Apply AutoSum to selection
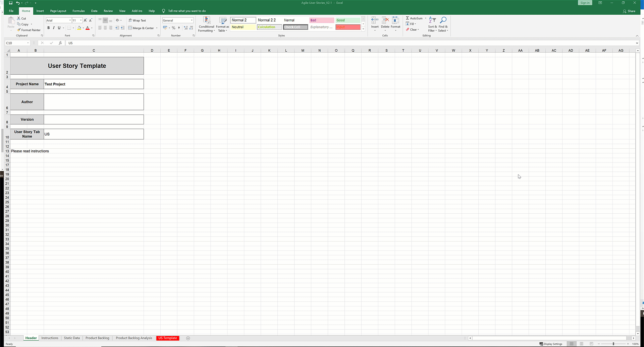This screenshot has width=644, height=347. 414,18
